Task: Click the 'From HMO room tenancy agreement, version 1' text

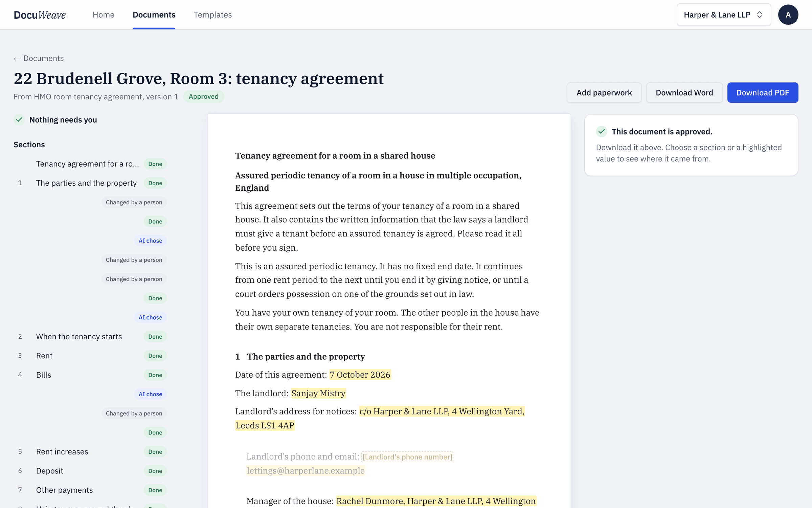Action: (96, 97)
